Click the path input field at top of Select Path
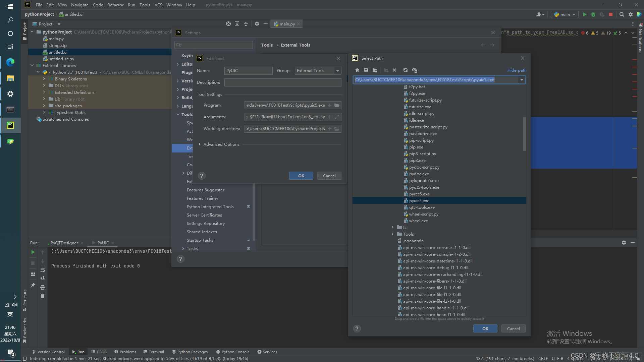Image resolution: width=644 pixels, height=362 pixels. coord(438,79)
